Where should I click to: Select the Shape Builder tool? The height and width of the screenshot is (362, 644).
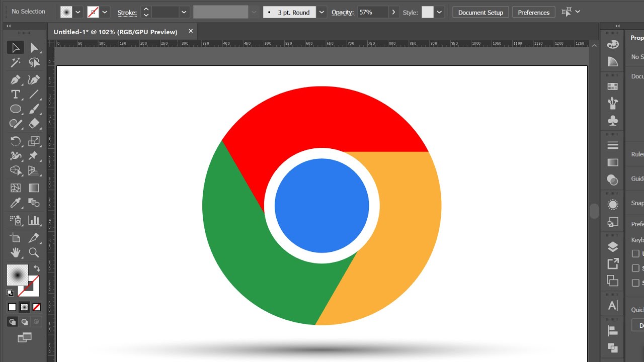[x=16, y=171]
